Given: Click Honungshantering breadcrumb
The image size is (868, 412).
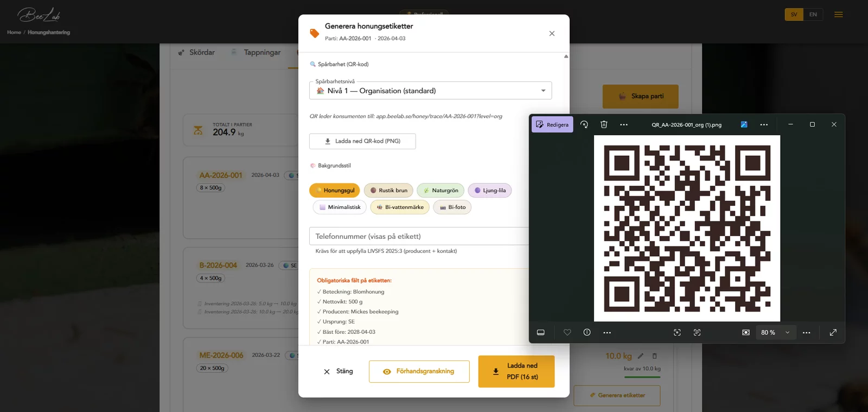Looking at the screenshot, I should pos(49,33).
